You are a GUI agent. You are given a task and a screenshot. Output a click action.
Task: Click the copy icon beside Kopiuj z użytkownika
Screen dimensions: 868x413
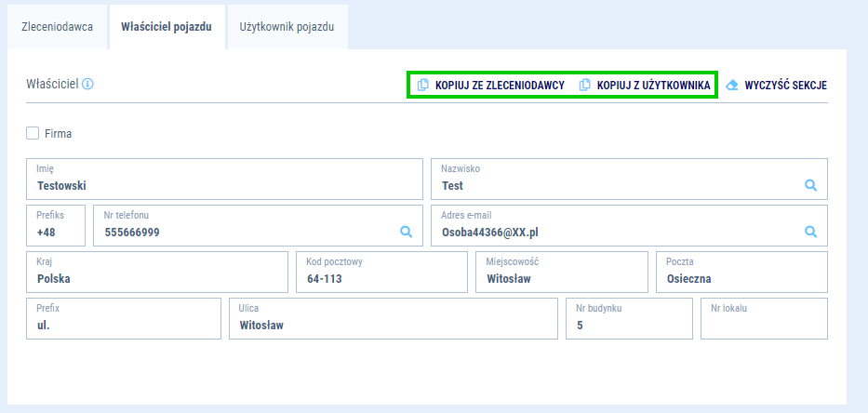[585, 85]
